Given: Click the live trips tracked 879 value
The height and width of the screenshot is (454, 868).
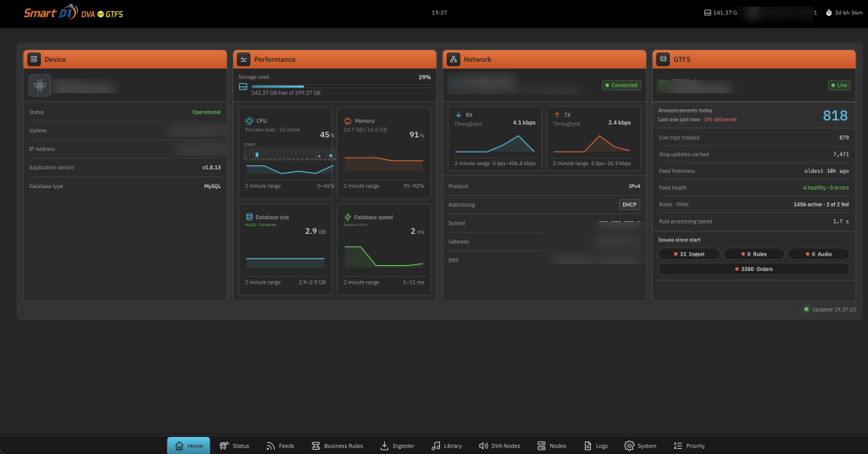Looking at the screenshot, I should (x=843, y=138).
